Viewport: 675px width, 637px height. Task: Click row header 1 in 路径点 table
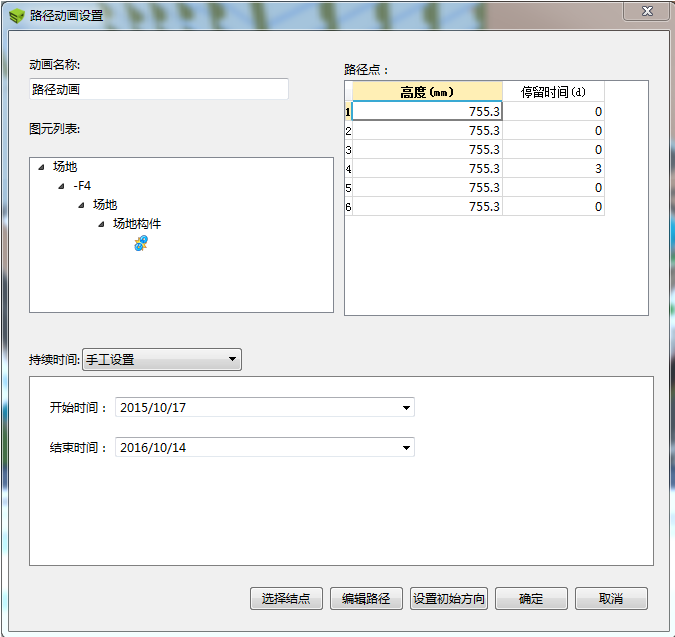click(x=348, y=112)
